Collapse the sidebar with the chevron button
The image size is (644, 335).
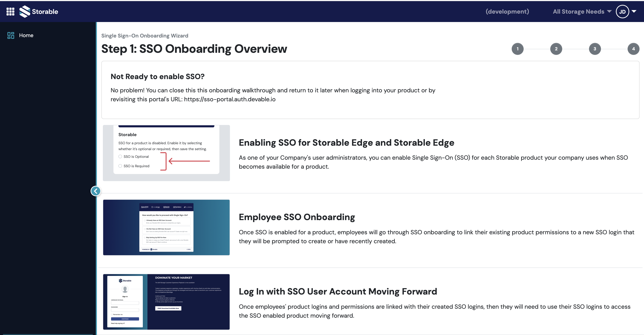pos(95,191)
